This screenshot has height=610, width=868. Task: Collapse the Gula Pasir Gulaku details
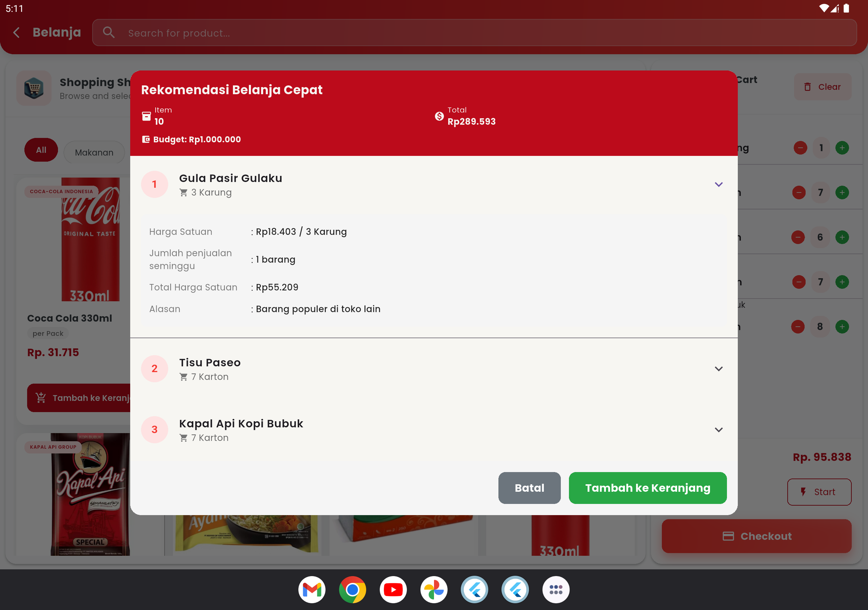point(719,184)
